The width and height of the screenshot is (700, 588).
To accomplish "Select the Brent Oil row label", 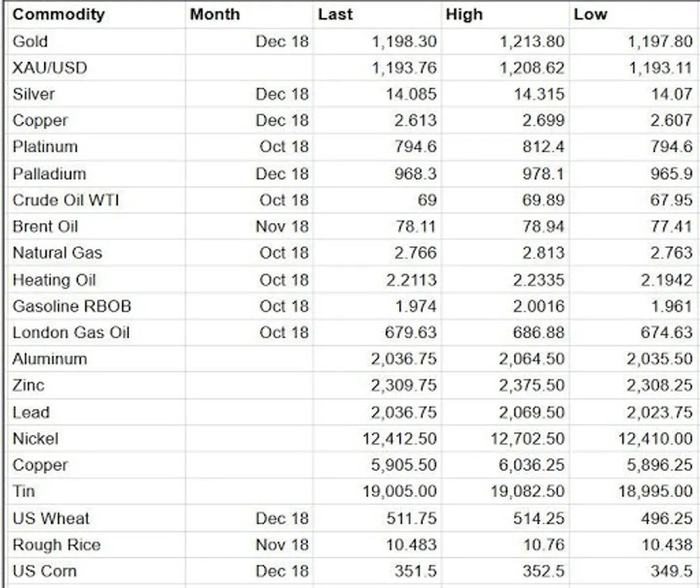I will [x=45, y=227].
